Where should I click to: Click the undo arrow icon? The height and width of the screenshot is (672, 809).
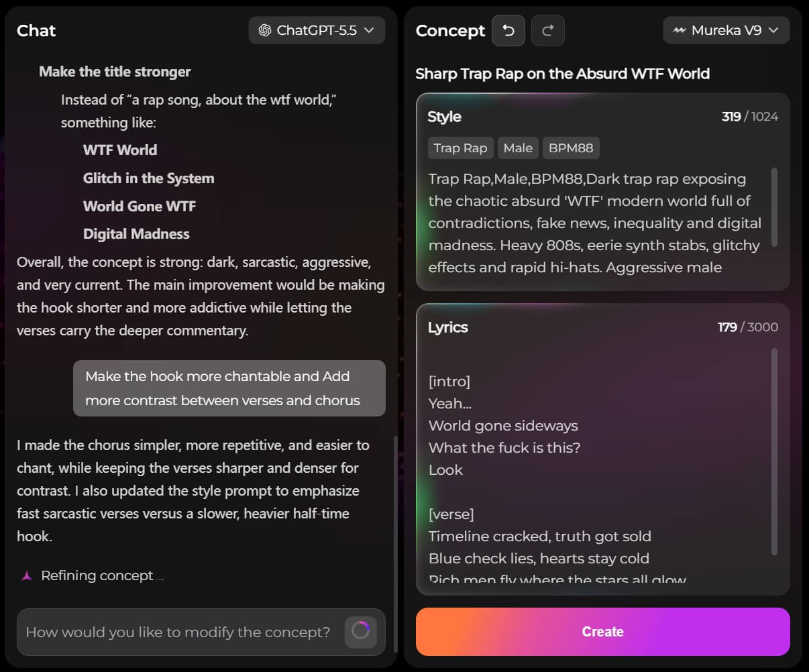508,31
